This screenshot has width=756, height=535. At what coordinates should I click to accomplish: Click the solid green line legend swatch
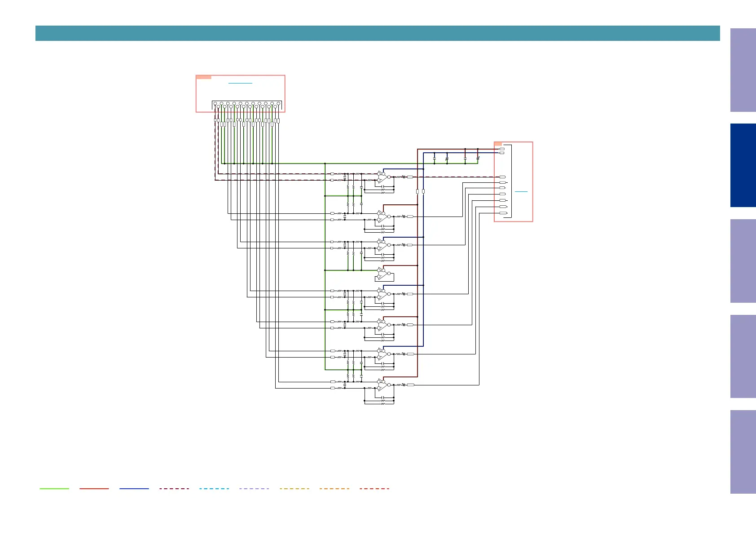(x=54, y=488)
